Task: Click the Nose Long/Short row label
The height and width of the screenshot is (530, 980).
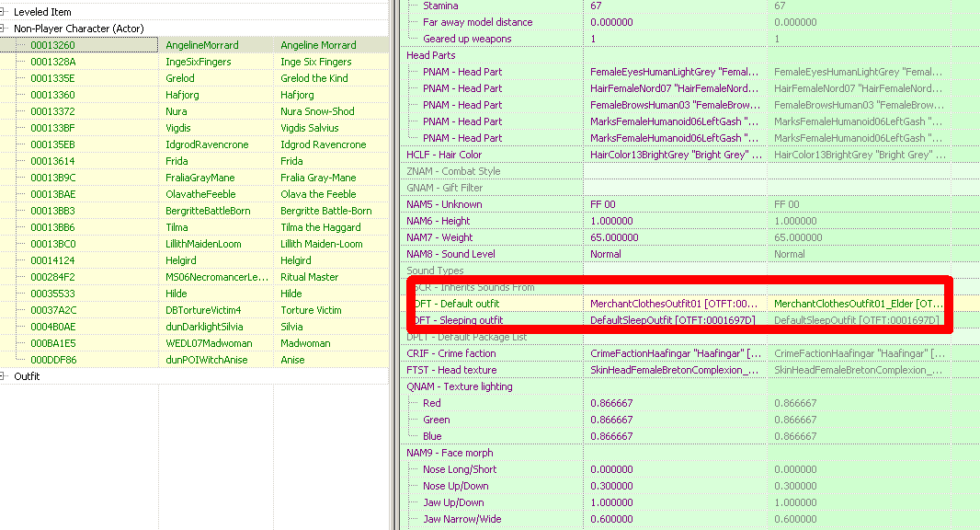Action: point(460,469)
